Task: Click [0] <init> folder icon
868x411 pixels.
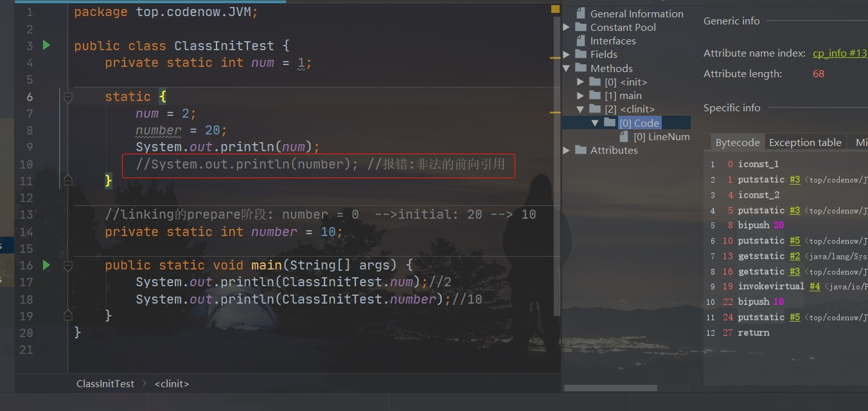Action: [x=595, y=82]
